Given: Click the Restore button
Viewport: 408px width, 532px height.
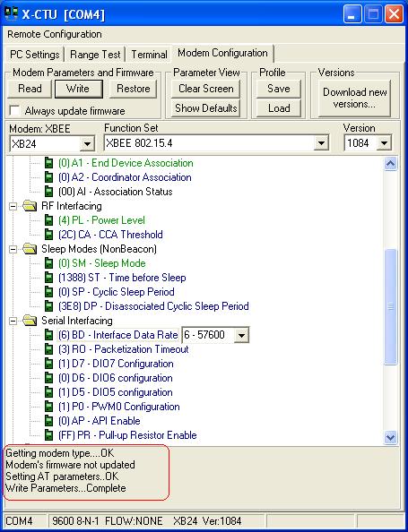Looking at the screenshot, I should coord(134,89).
